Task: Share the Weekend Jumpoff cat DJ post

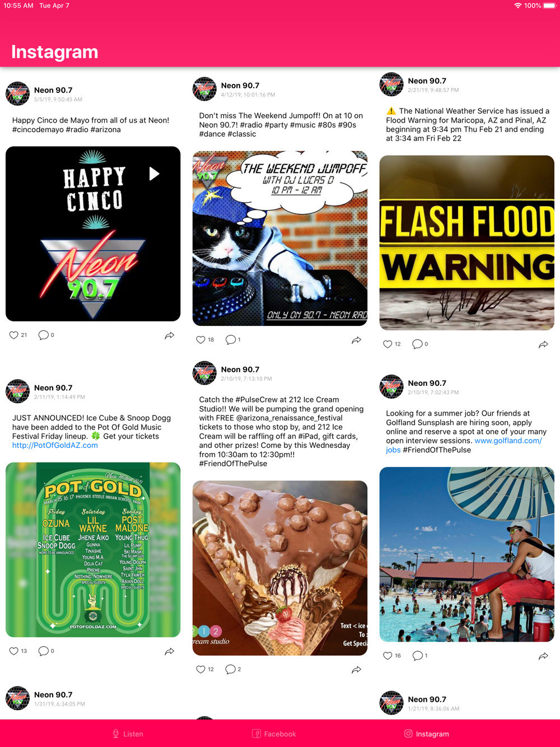Action: point(356,340)
